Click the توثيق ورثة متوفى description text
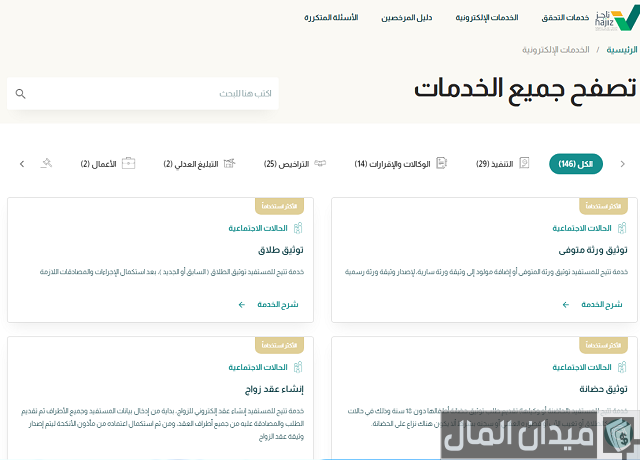The width and height of the screenshot is (640, 460). point(486,272)
